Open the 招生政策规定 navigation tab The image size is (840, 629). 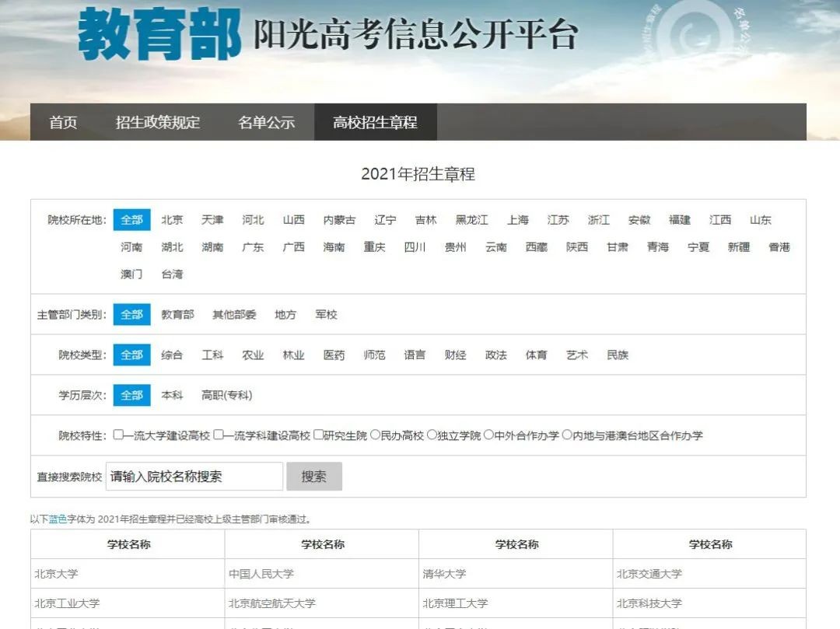click(x=157, y=122)
